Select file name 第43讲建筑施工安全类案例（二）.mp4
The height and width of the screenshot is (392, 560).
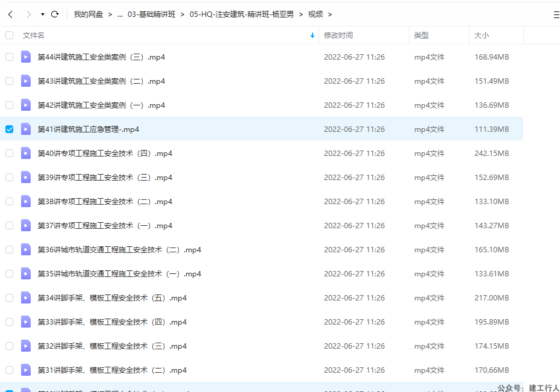point(101,81)
